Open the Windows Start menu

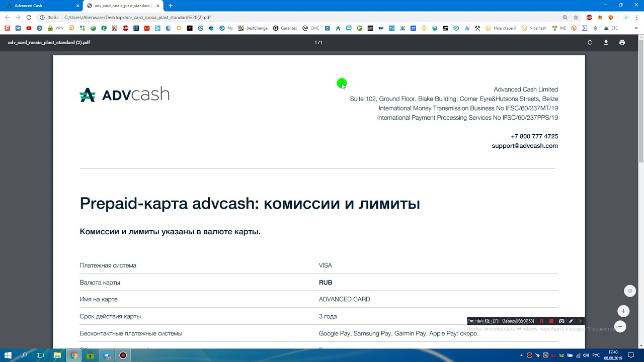point(8,355)
